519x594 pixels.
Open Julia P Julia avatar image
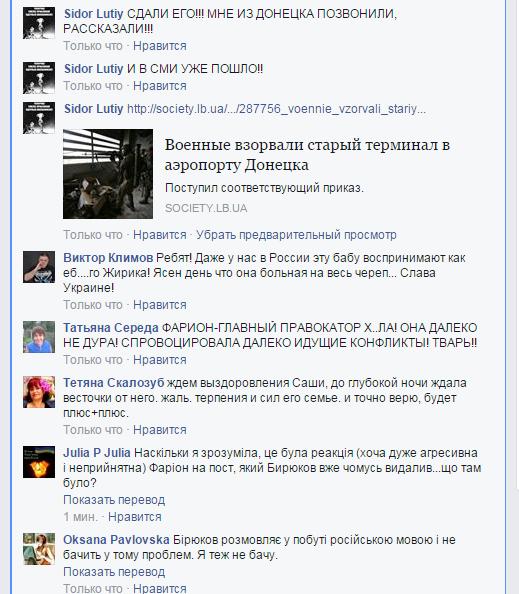tap(39, 462)
